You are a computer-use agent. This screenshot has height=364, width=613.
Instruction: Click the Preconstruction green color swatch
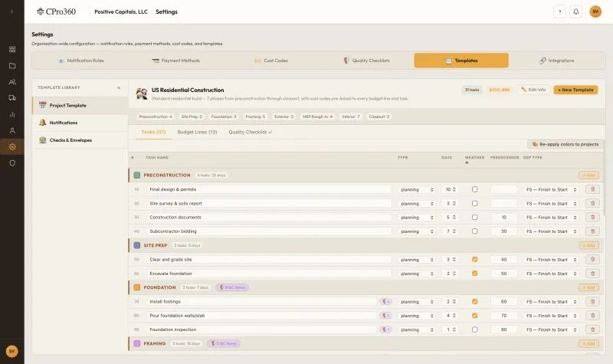pos(137,175)
